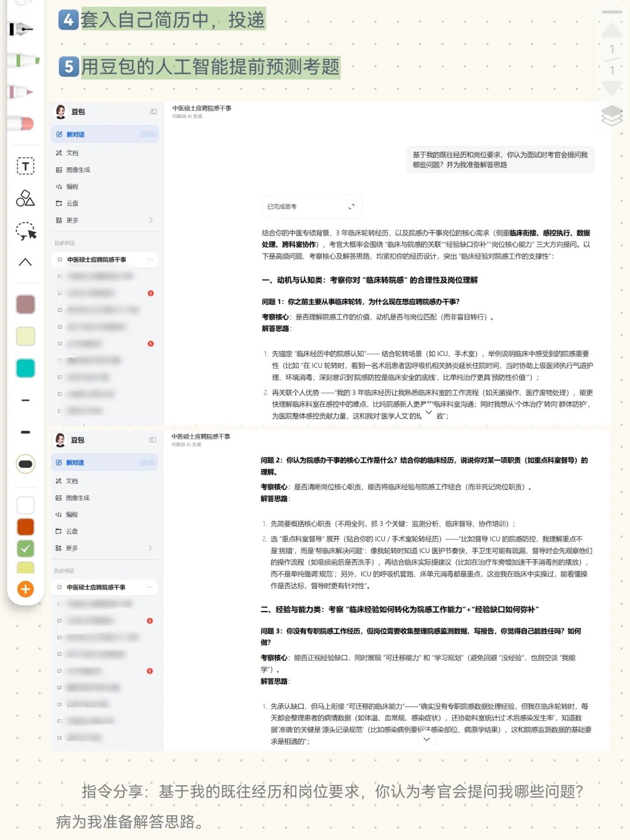
Task: Select the lasso selection tool
Action: point(26,231)
